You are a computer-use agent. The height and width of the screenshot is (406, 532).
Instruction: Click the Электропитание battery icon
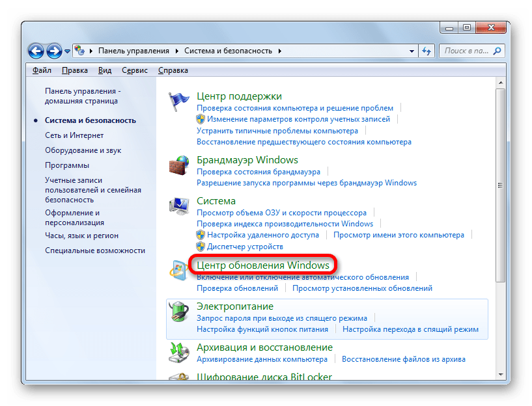(178, 312)
